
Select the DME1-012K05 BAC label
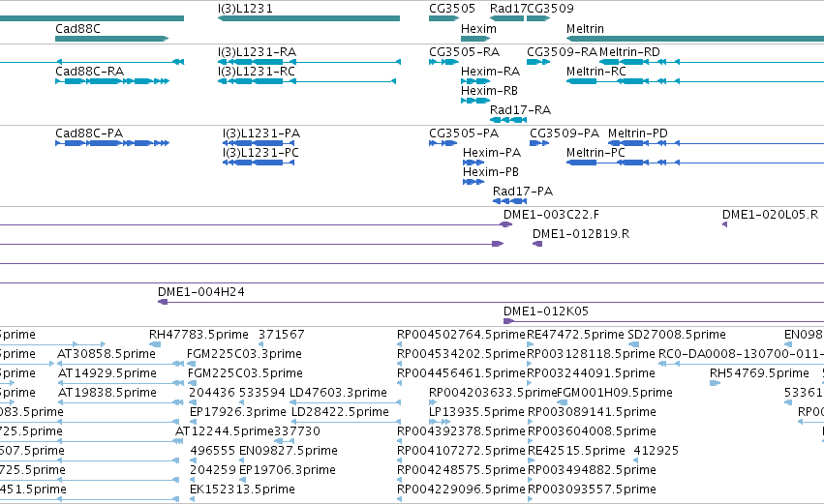tap(546, 311)
